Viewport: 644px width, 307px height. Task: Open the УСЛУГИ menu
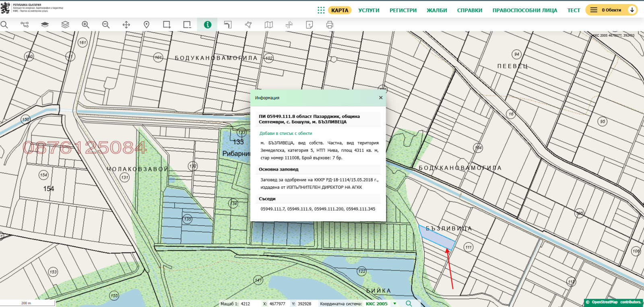[x=369, y=10]
